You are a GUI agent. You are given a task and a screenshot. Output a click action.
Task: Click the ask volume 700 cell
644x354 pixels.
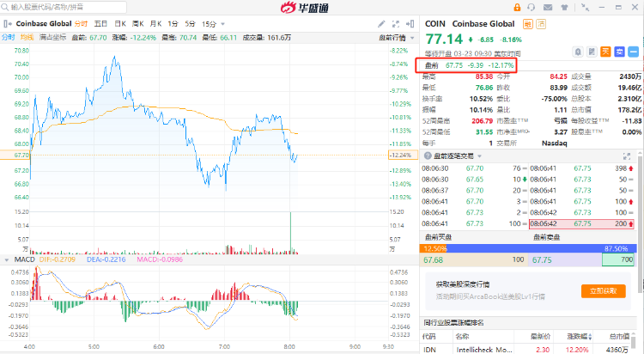point(618,259)
